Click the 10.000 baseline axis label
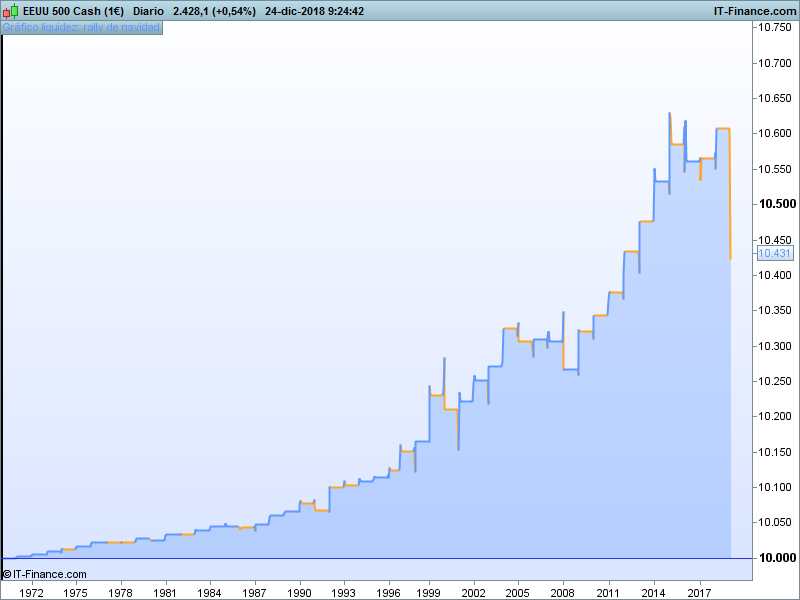800x600 pixels. [x=776, y=558]
